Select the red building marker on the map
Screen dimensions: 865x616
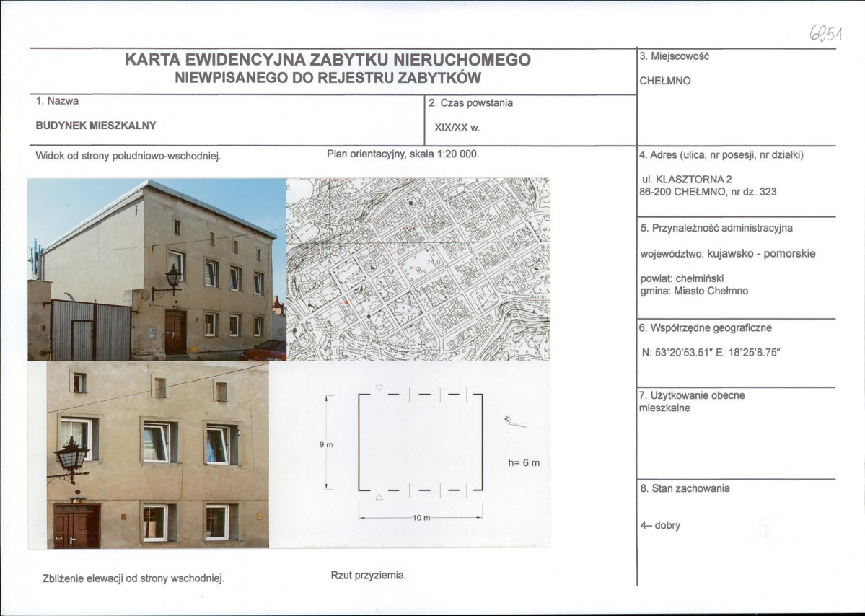(x=346, y=304)
